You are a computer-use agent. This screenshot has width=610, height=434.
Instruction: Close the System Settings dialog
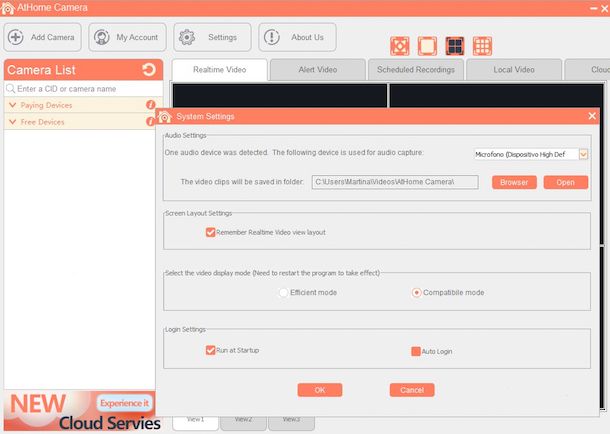coord(592,116)
